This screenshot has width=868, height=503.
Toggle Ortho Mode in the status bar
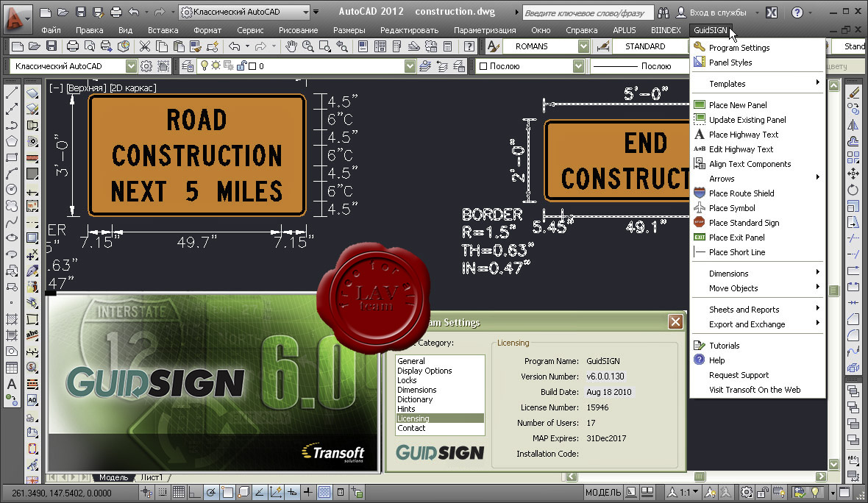(194, 492)
